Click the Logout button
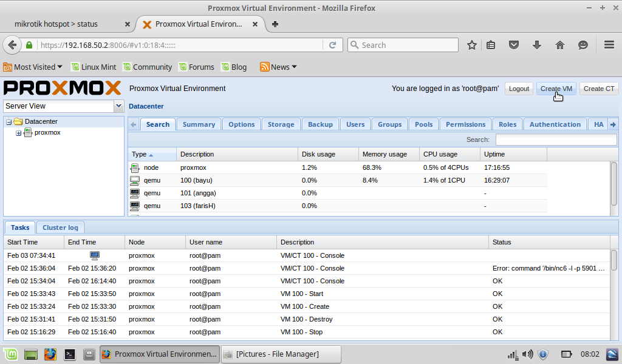 coord(519,89)
